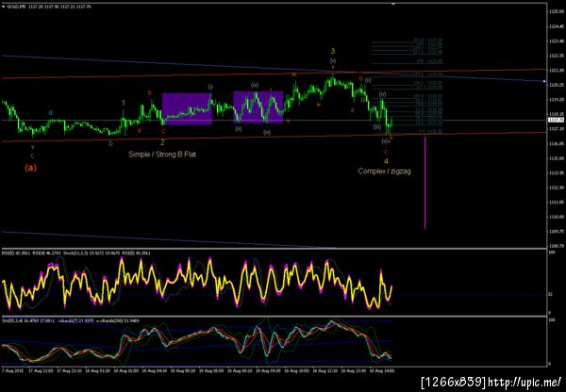Image resolution: width=566 pixels, height=392 pixels.
Task: Select the 'Simple / Strong B Flat' text label
Action: (162, 155)
